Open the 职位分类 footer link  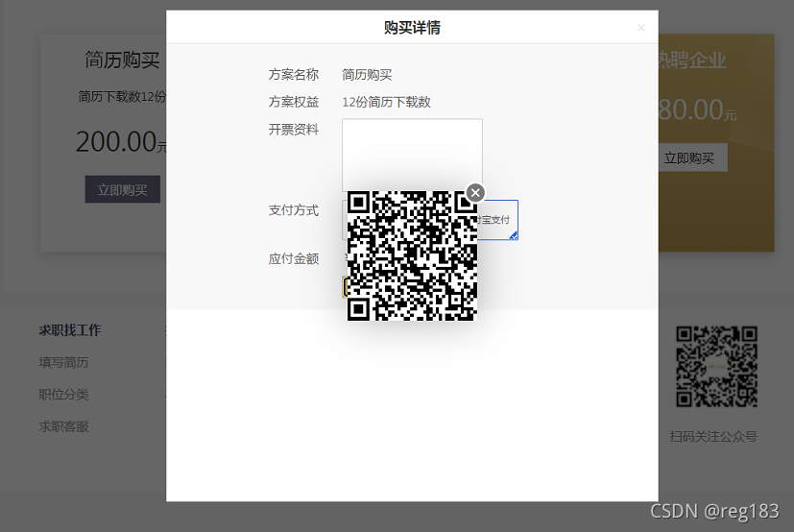tap(63, 394)
